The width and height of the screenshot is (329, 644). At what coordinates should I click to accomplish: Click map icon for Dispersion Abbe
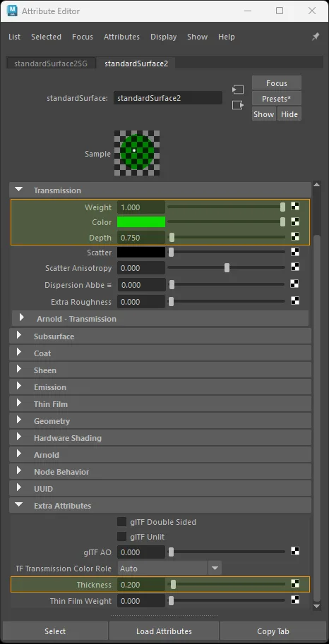294,284
